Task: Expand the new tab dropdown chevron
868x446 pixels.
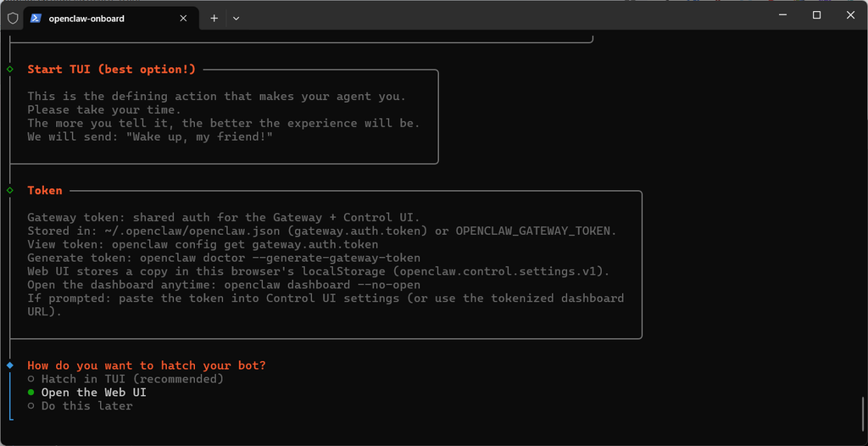Action: (236, 18)
